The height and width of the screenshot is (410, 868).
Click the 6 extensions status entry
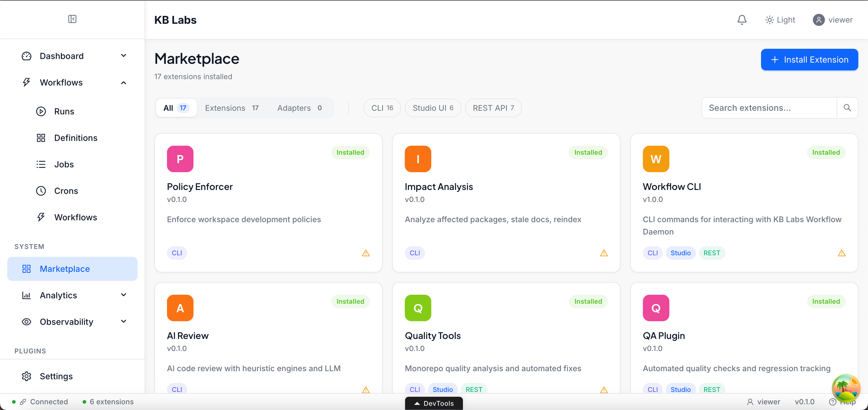click(108, 402)
